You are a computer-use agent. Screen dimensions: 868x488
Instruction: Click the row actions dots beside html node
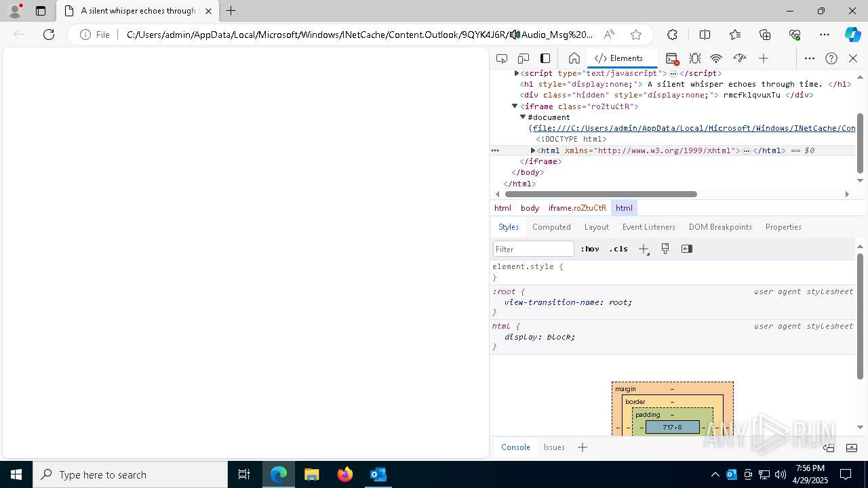pyautogui.click(x=495, y=150)
